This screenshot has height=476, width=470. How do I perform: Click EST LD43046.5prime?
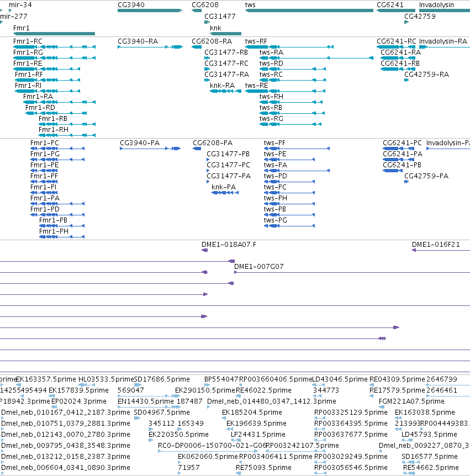coord(340,379)
